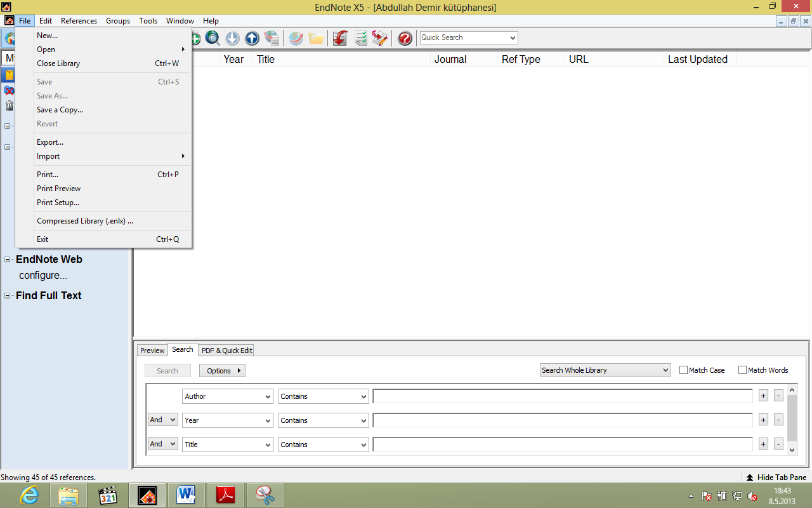Open Media Player Classic taskbar icon

point(108,495)
